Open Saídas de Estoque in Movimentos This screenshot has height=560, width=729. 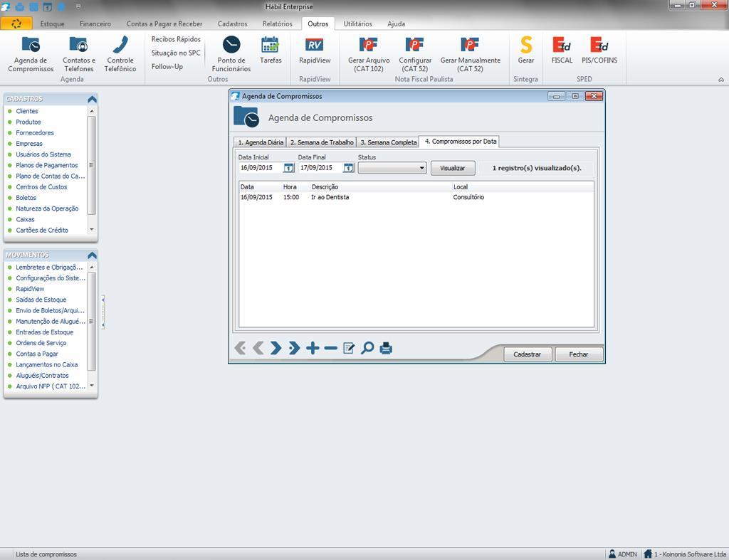coord(41,300)
